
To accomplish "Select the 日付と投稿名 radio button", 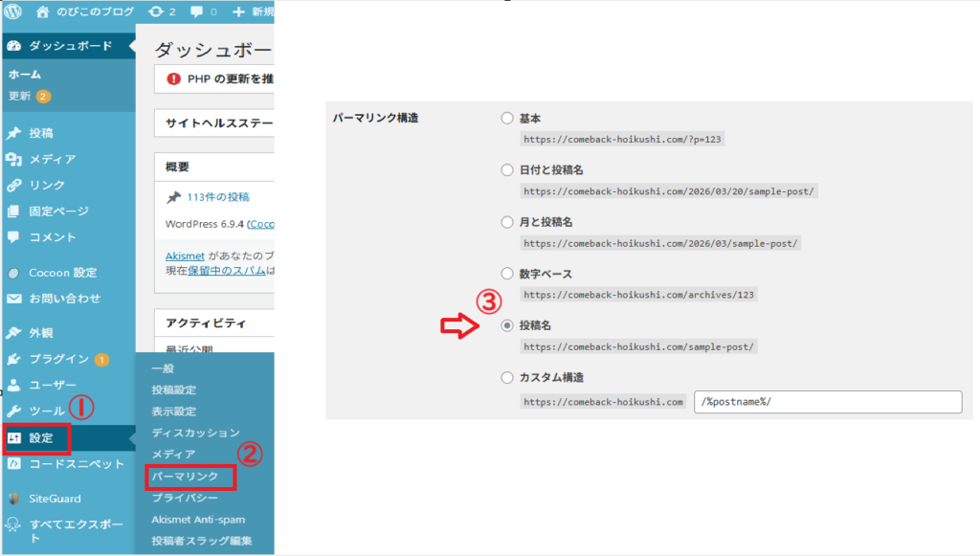I will pyautogui.click(x=507, y=170).
